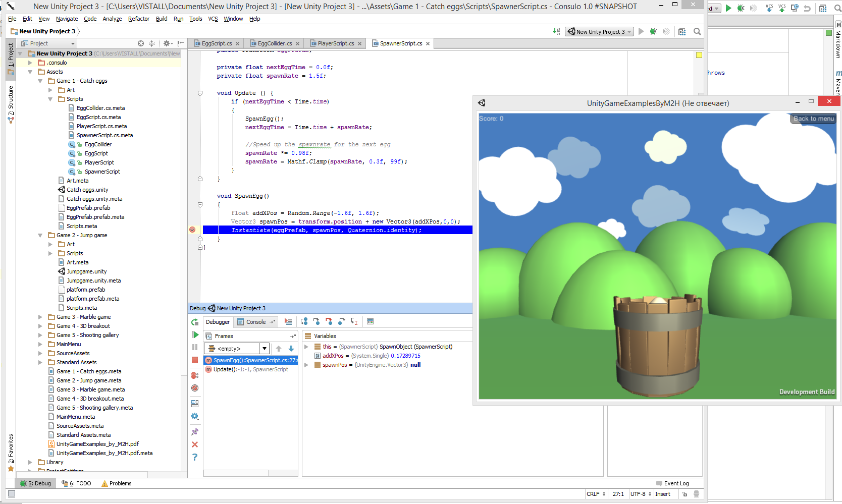Click the Make Project build icon
This screenshot has height=504, width=842.
click(x=556, y=31)
